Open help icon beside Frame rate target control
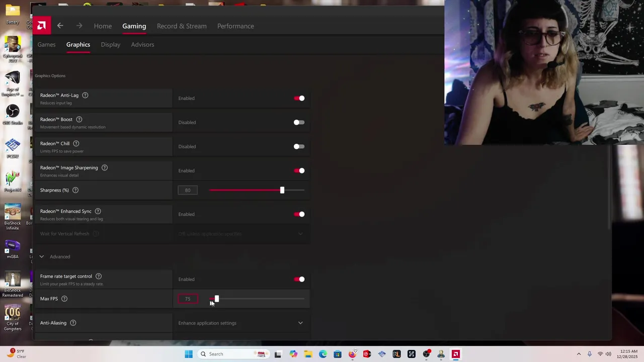 [x=99, y=276]
